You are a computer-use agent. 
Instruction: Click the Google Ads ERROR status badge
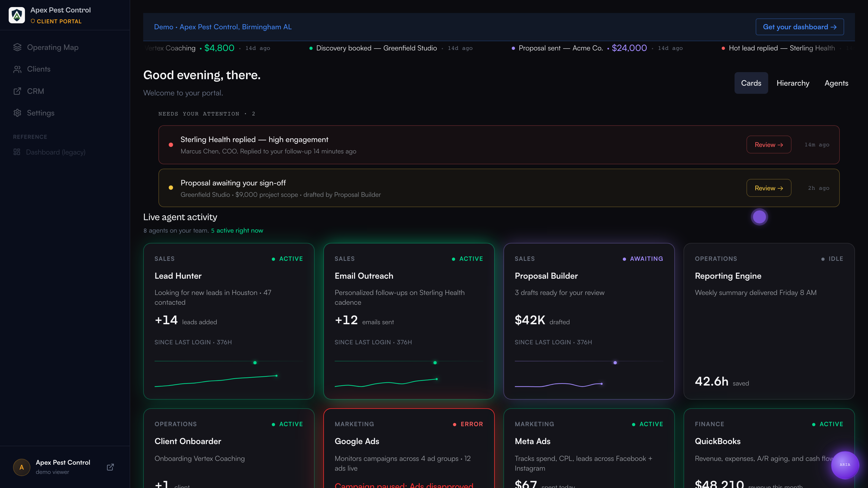coord(468,424)
